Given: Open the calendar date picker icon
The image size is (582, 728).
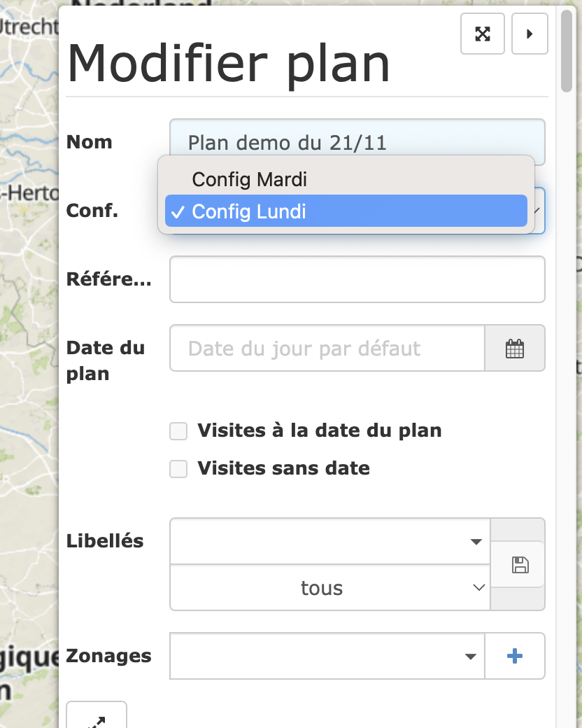Looking at the screenshot, I should point(515,349).
